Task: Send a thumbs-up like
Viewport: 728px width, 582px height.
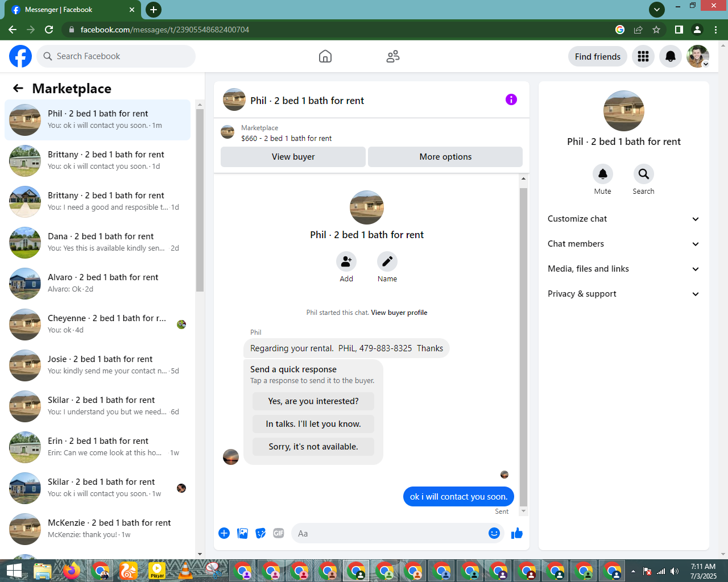Action: [517, 533]
